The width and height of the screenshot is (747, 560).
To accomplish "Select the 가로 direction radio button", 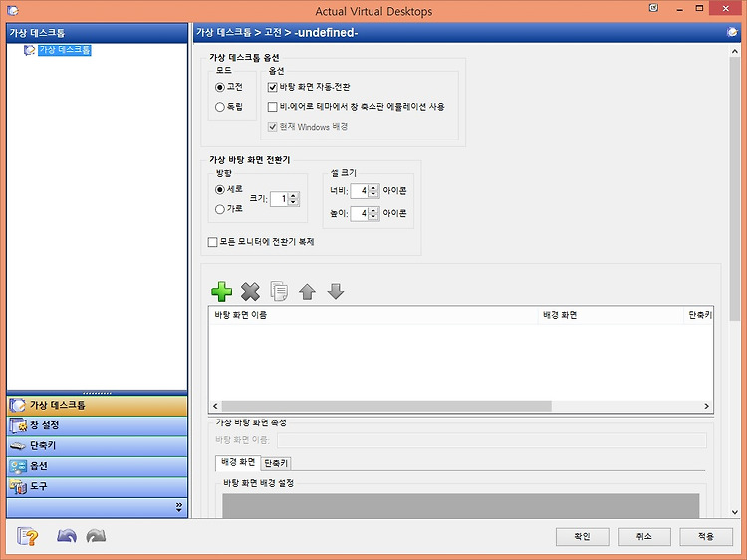I will [220, 209].
